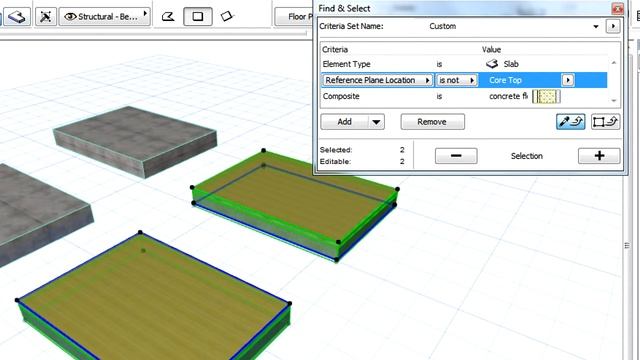
Task: Click the concrete floor composite swatch
Action: 547,97
